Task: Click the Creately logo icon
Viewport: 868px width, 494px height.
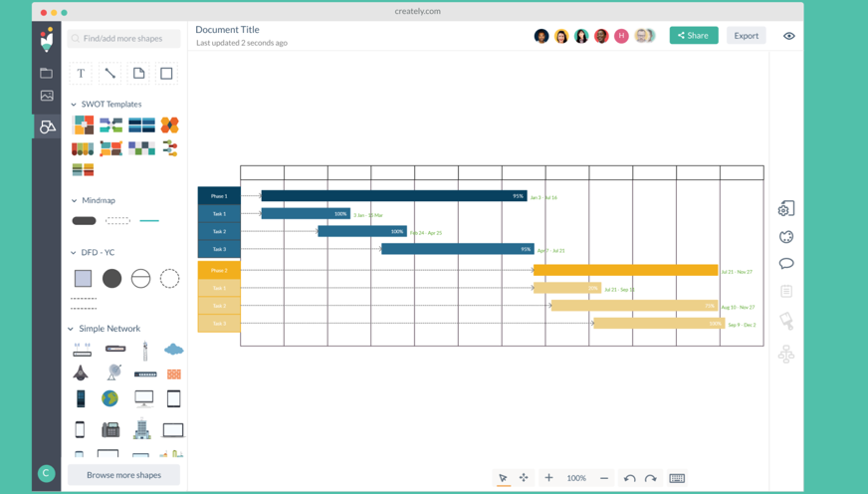Action: (47, 39)
